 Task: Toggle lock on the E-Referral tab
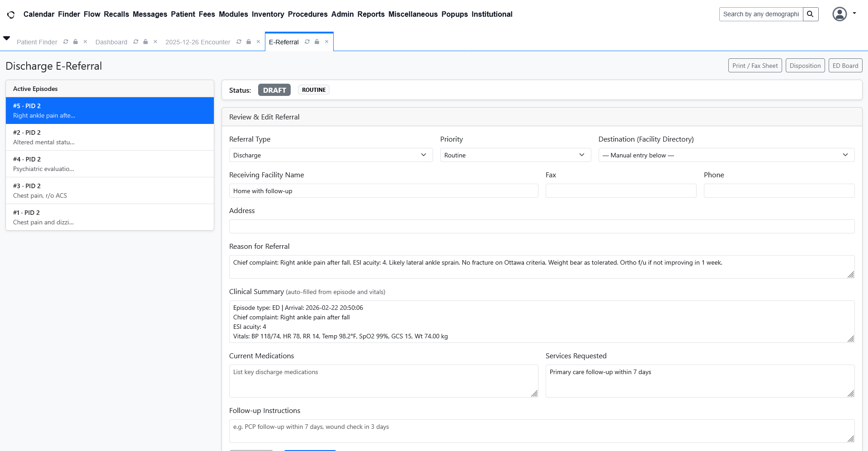tap(317, 42)
